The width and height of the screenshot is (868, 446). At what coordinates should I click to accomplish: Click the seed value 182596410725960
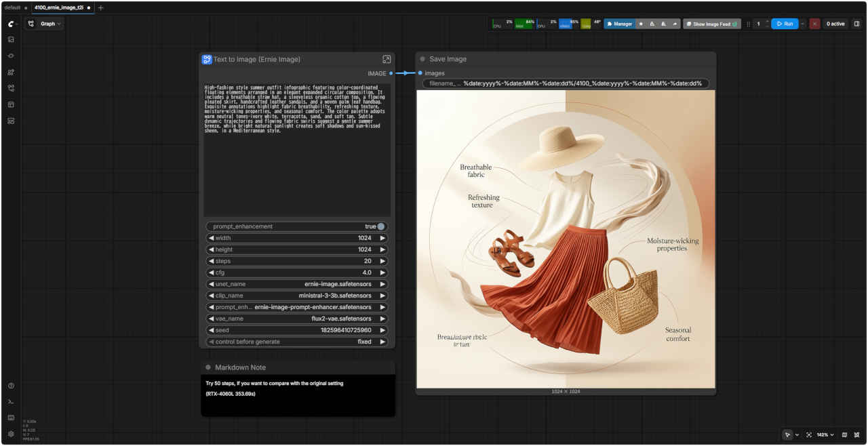pyautogui.click(x=346, y=330)
